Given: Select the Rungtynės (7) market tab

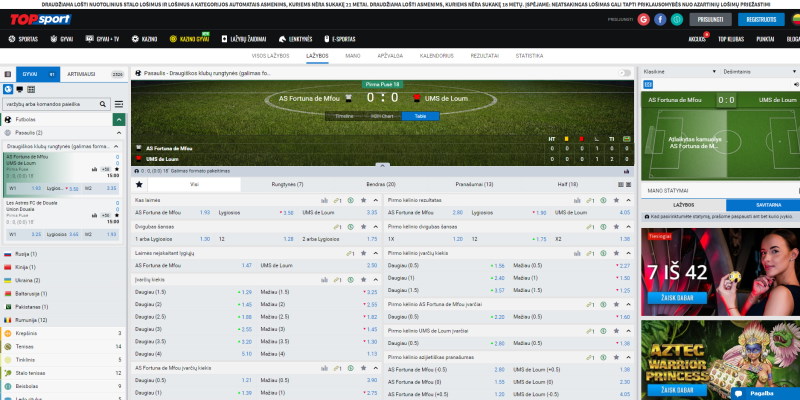Looking at the screenshot, I should tap(287, 185).
